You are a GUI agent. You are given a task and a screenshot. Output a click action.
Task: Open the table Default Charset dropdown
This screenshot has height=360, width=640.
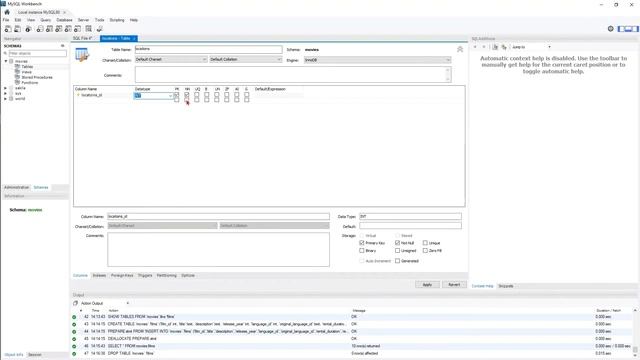pos(171,60)
